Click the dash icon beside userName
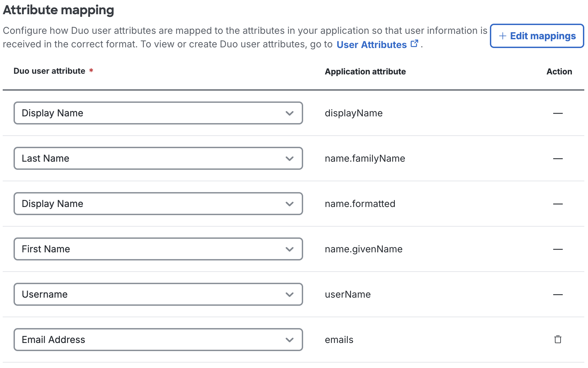This screenshot has width=588, height=368. [x=558, y=294]
